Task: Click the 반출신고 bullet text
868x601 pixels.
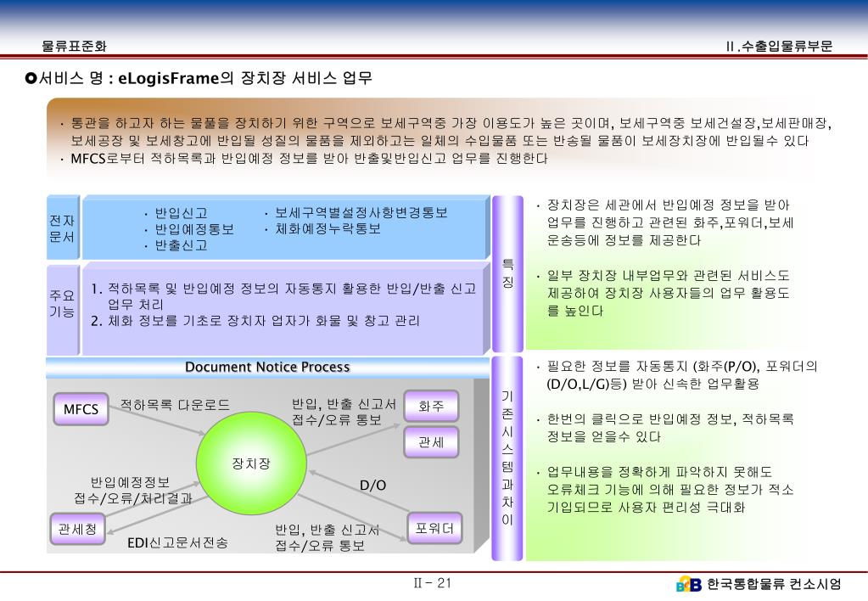Action: (181, 245)
